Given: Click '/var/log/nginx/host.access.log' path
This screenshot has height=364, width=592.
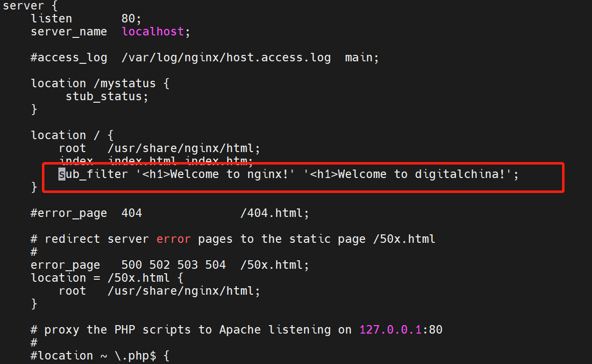Looking at the screenshot, I should [x=226, y=58].
